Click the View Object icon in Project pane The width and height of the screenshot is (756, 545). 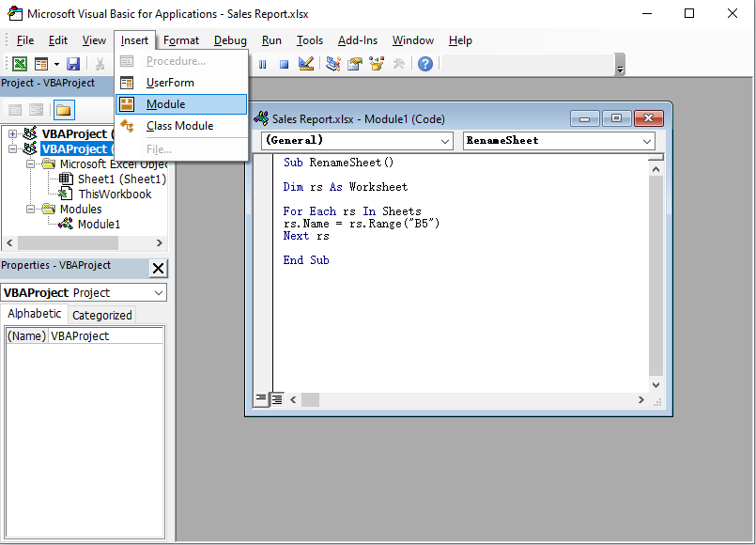pos(37,110)
